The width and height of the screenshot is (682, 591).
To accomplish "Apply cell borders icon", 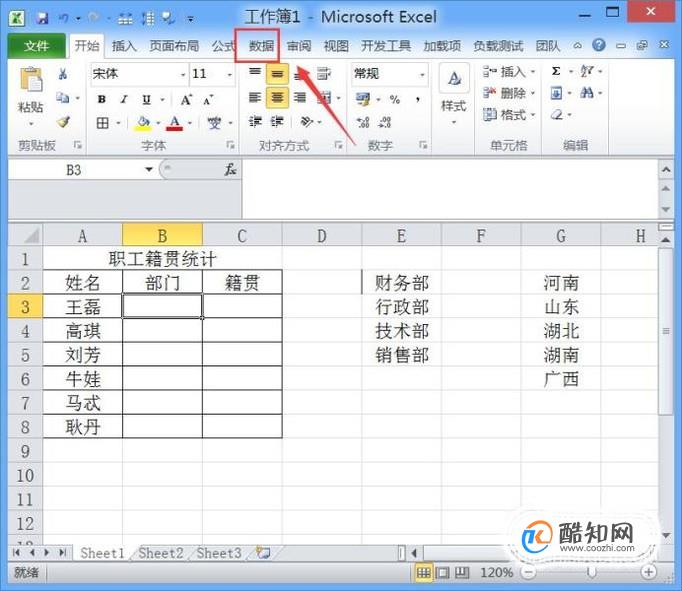I will (x=103, y=123).
